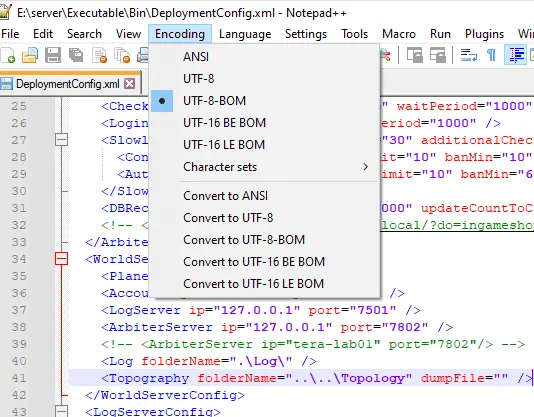Open the Search menu
534x417 pixels.
(x=84, y=34)
